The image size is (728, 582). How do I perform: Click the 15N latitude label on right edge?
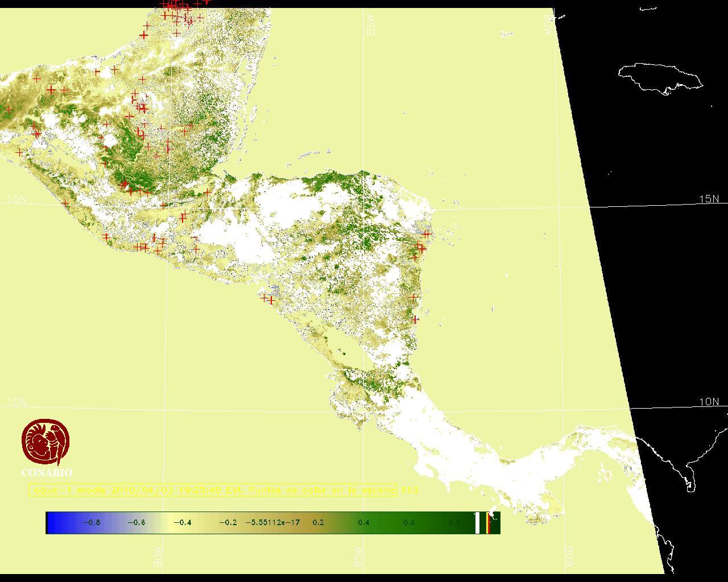click(709, 199)
